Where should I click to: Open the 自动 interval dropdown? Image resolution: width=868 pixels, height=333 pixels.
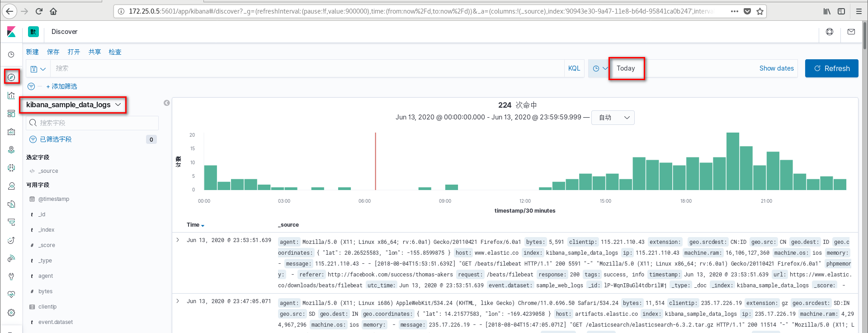coord(613,118)
